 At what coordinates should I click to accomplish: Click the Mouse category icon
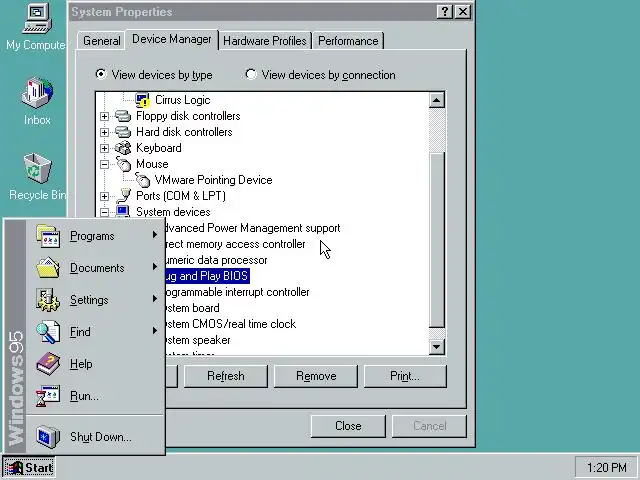tap(123, 164)
